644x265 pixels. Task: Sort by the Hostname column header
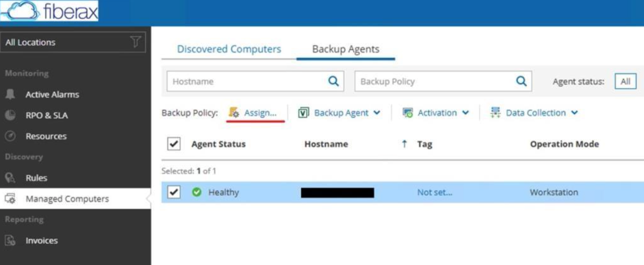click(x=326, y=144)
